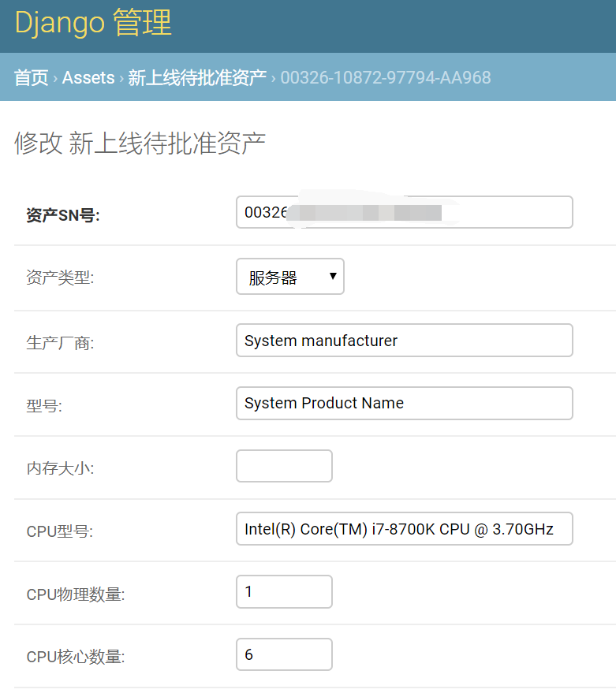Click the CPU物理数量 label text
The width and height of the screenshot is (616, 693).
click(76, 594)
